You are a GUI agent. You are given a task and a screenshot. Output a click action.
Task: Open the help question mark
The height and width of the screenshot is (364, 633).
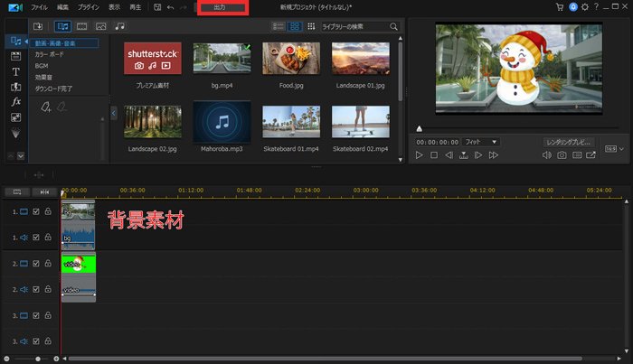click(596, 7)
